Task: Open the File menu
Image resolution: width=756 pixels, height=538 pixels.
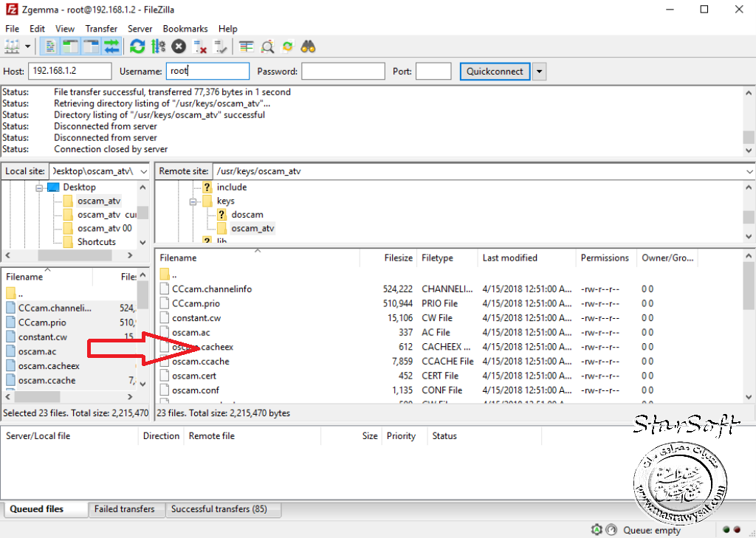Action: tap(12, 29)
